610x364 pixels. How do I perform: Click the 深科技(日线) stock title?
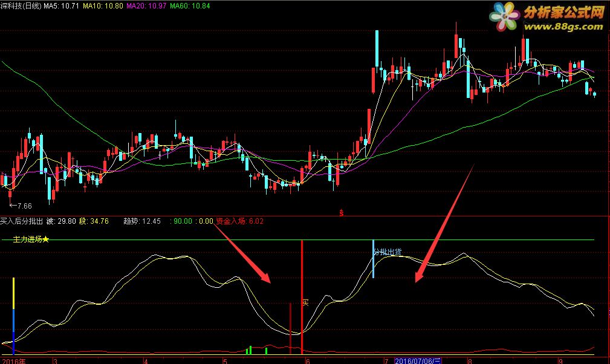[x=21, y=6]
